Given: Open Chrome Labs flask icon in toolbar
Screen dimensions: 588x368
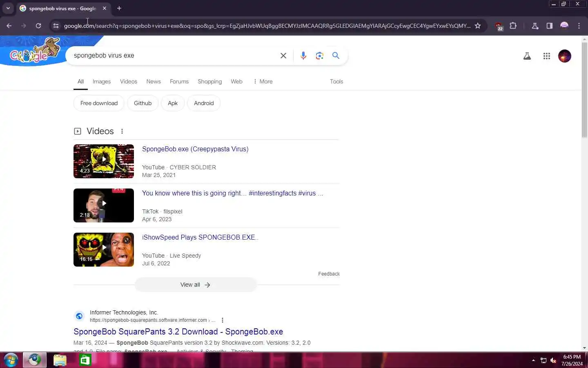Looking at the screenshot, I should (535, 26).
